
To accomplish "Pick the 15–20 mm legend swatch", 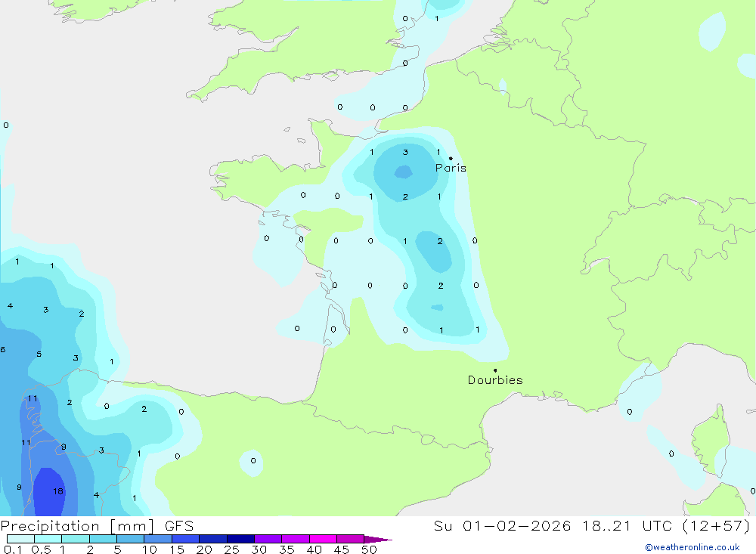I will pos(185,539).
